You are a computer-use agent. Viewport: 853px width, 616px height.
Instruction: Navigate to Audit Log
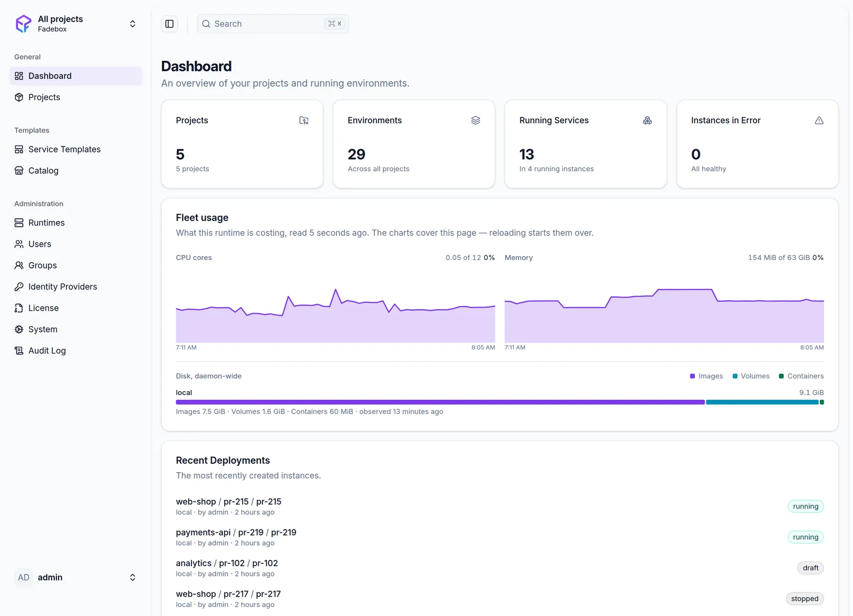[76, 351]
